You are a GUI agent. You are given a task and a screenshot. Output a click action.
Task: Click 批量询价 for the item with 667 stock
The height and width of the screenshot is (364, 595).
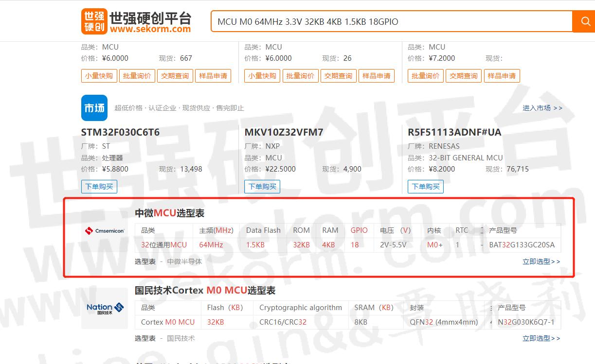pyautogui.click(x=137, y=76)
